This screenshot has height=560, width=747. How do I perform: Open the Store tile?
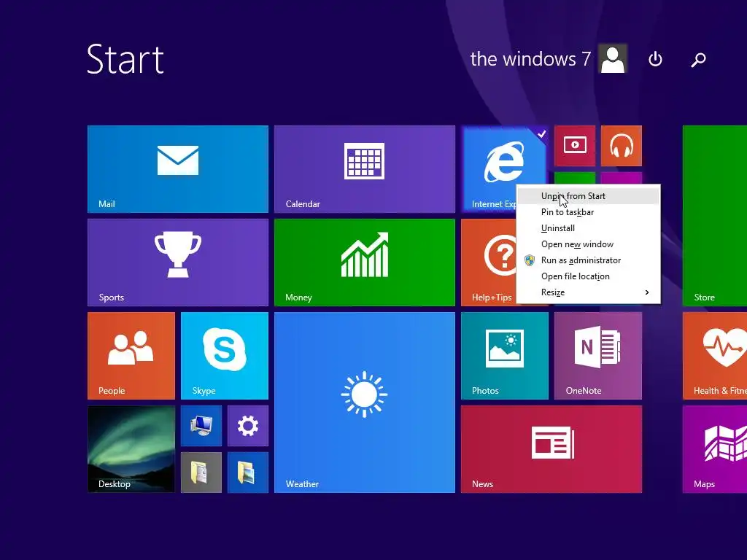click(715, 216)
